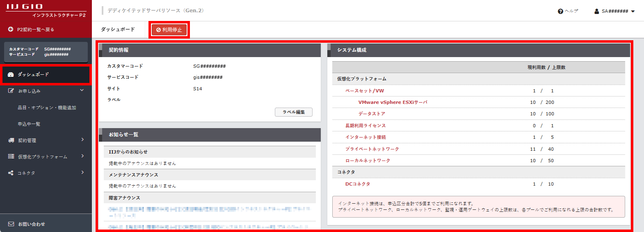The image size is (644, 232).
Task: Switch to the ダッシュボード tab
Action: [118, 30]
